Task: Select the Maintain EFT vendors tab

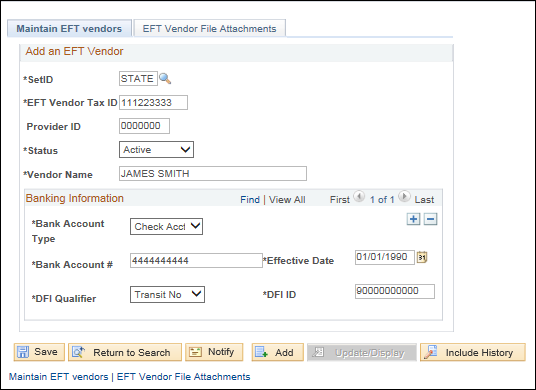Action: (x=69, y=28)
